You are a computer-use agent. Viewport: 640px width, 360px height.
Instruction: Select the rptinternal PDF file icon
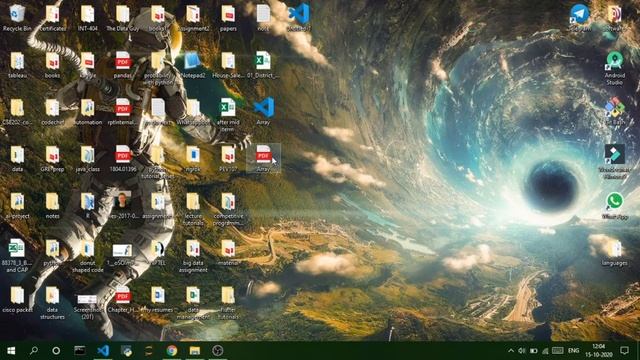coord(122,112)
